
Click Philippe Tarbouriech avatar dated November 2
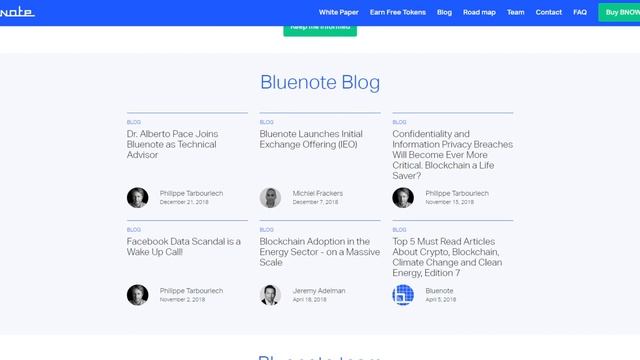coord(138,295)
